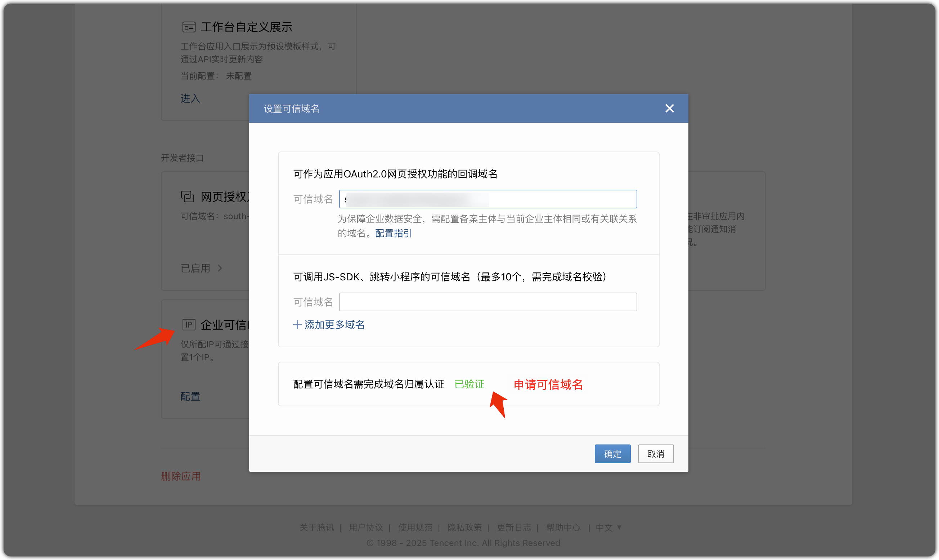Image resolution: width=939 pixels, height=560 pixels.
Task: Open the 更新日志 footer link
Action: click(x=514, y=527)
